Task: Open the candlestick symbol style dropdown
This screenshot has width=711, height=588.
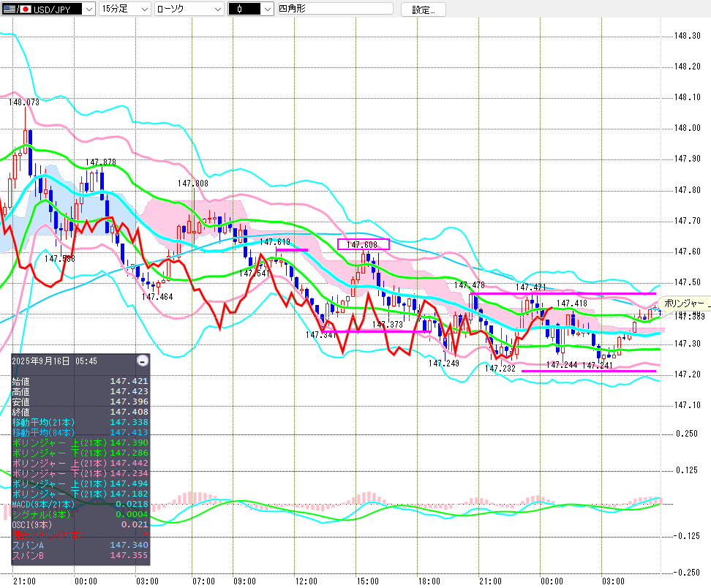Action: 250,9
